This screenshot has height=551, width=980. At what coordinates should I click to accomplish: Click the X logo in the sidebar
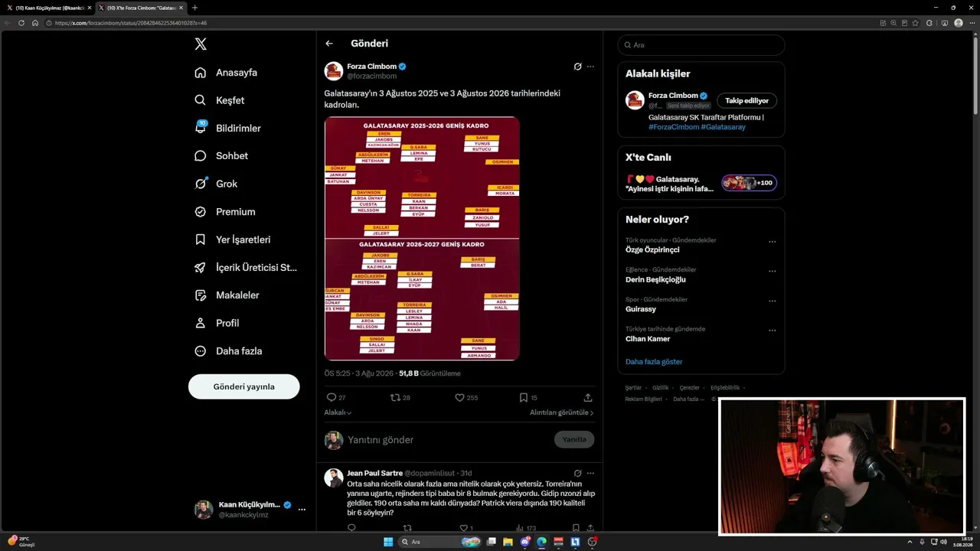click(201, 44)
